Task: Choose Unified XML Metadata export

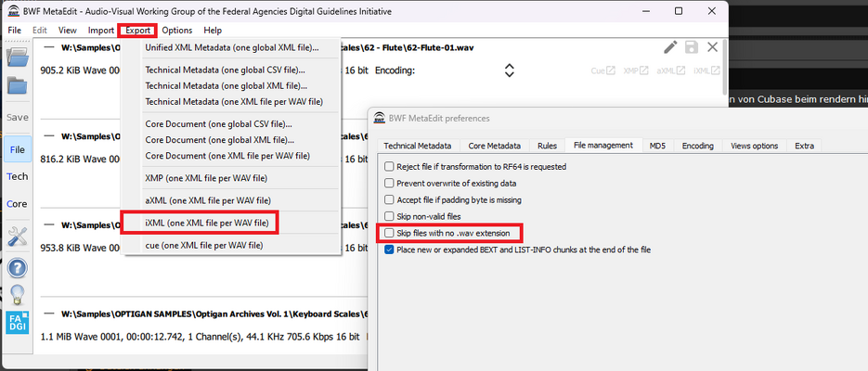Action: click(231, 47)
